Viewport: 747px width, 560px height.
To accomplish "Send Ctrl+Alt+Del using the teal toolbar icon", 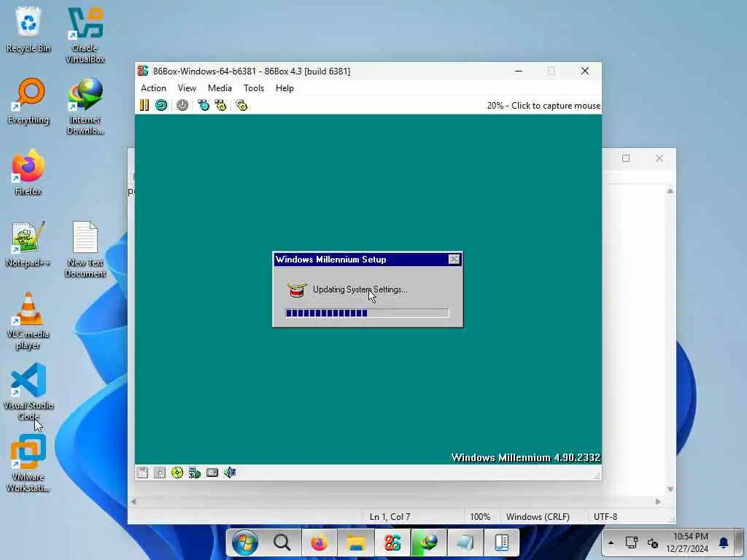I will (x=204, y=105).
